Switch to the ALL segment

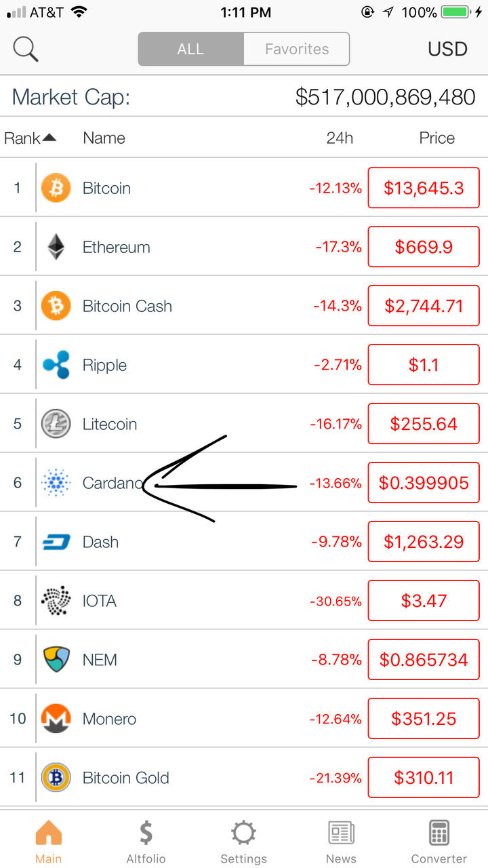(x=190, y=49)
